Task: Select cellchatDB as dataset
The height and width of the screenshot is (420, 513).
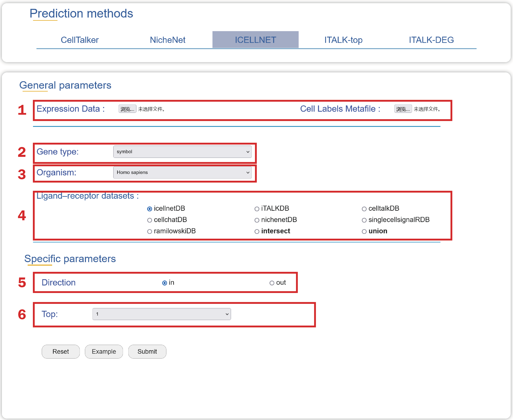Action: (x=150, y=220)
